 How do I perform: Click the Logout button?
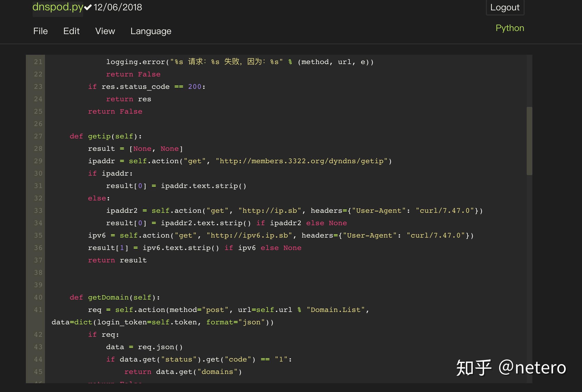505,7
